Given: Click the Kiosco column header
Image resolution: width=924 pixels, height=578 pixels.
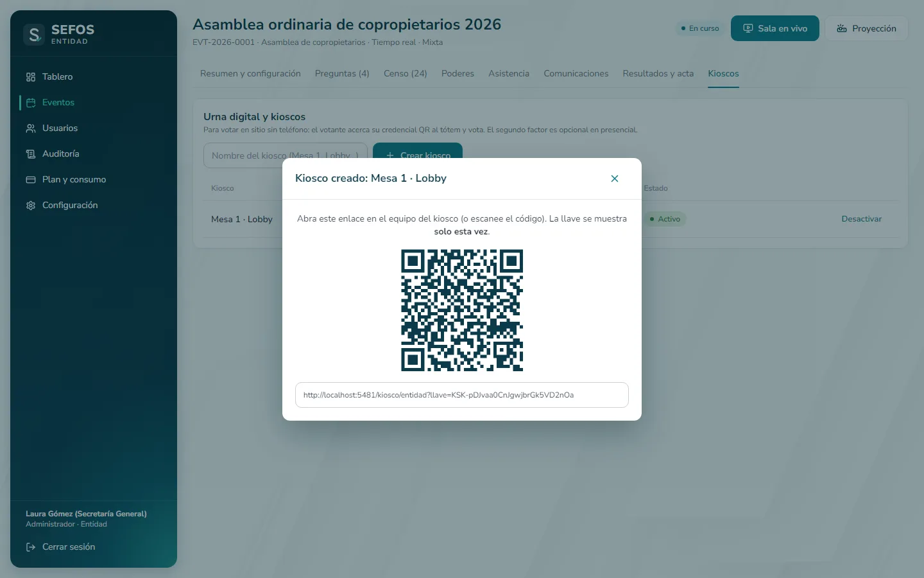Looking at the screenshot, I should [x=223, y=188].
